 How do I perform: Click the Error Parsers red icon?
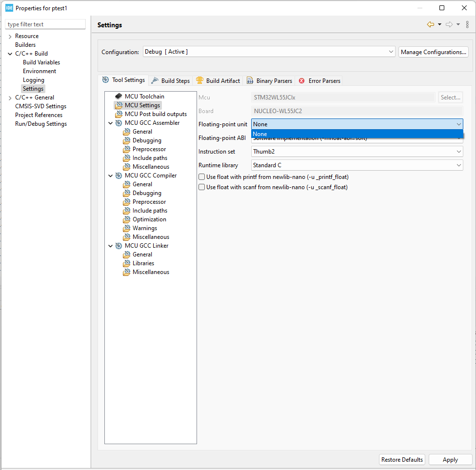point(302,81)
